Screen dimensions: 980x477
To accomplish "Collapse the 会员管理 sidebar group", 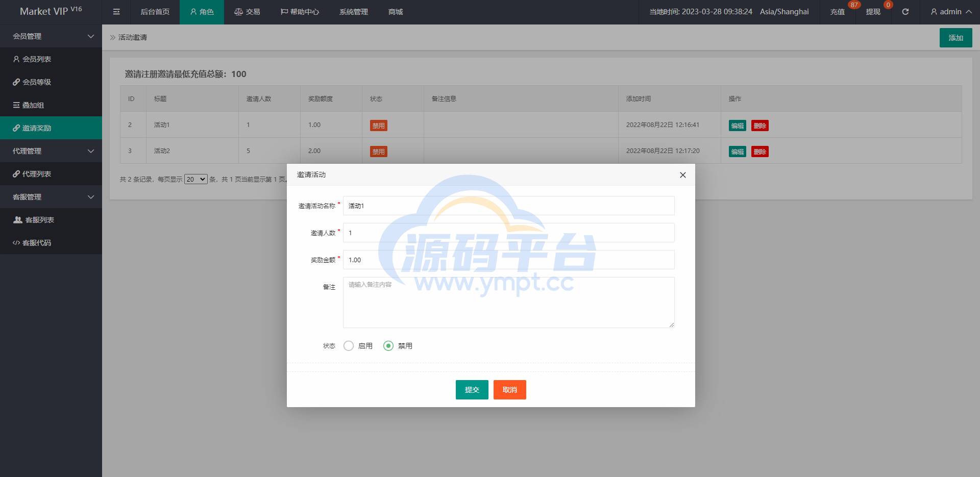I will (51, 36).
